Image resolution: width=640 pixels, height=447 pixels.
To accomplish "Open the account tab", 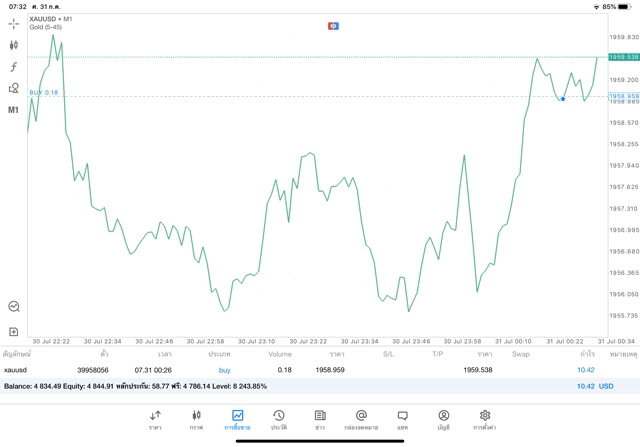I will pos(443,418).
